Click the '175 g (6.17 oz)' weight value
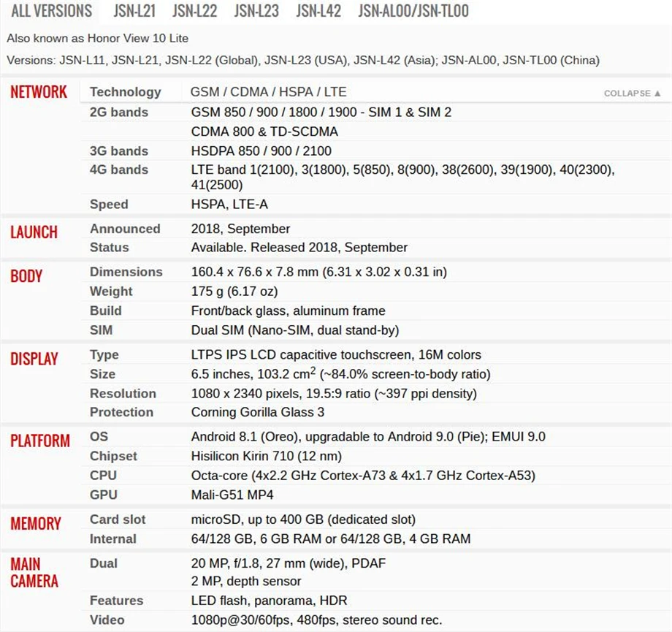672x632 pixels. 234,292
